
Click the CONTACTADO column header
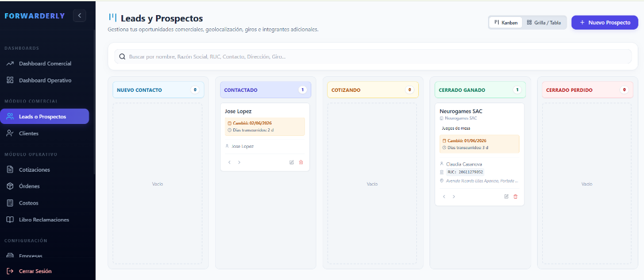point(265,89)
